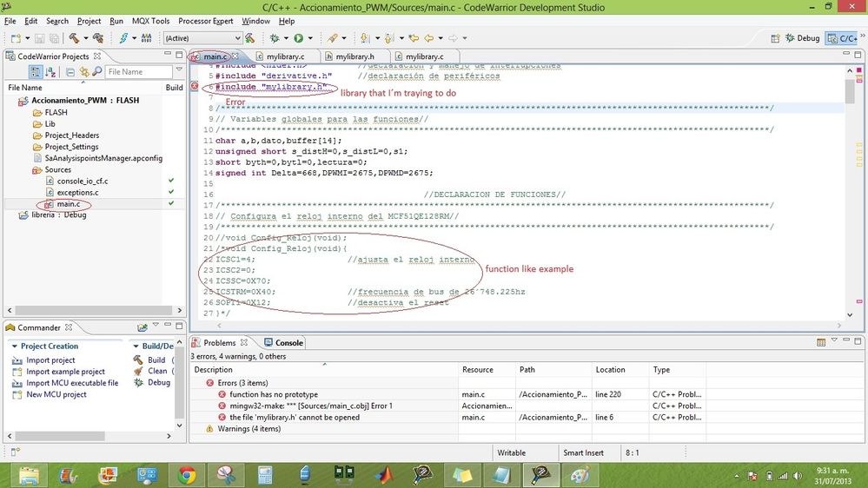Click the Next Annotation toolbar icon
The width and height of the screenshot is (868, 488).
click(x=364, y=38)
